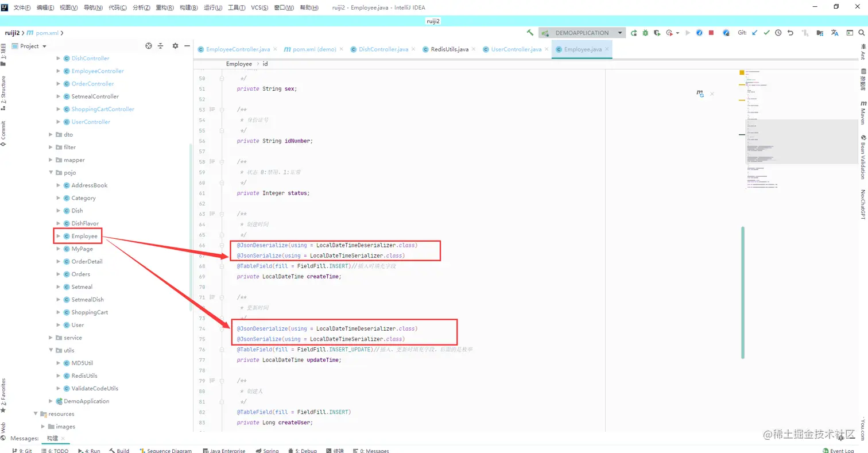Close the Employee.java tab

pos(607,49)
